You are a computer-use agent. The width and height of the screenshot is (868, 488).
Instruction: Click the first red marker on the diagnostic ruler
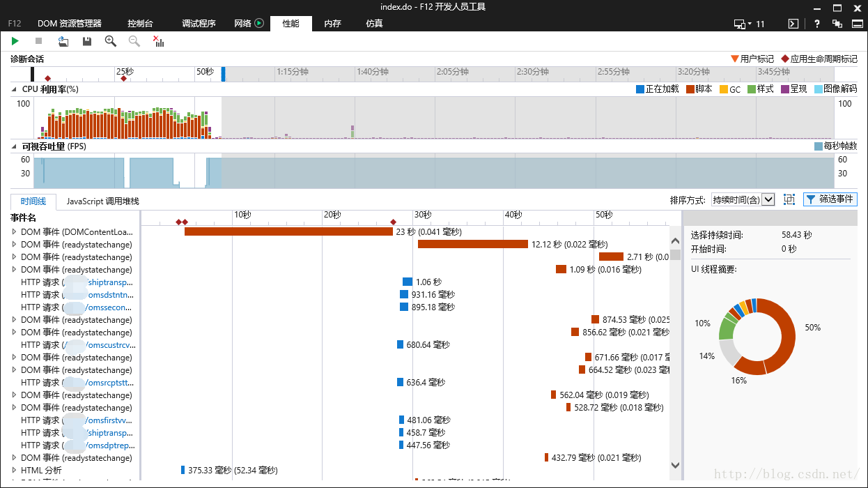coord(47,78)
